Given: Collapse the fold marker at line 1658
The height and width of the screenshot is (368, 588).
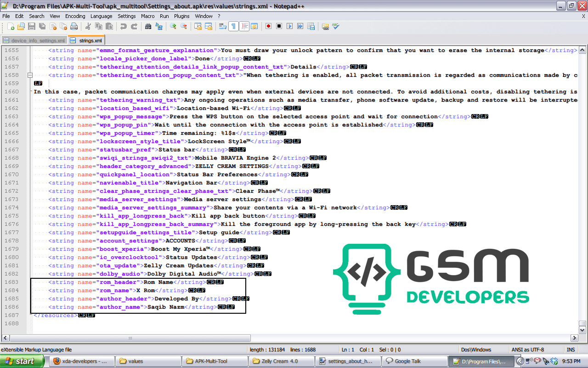Looking at the screenshot, I should pyautogui.click(x=30, y=75).
